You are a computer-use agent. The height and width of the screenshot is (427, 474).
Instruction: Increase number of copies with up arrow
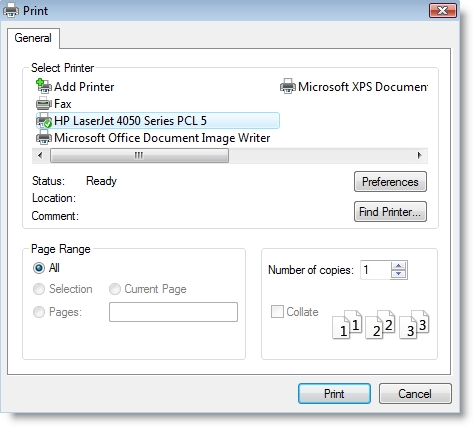(399, 266)
